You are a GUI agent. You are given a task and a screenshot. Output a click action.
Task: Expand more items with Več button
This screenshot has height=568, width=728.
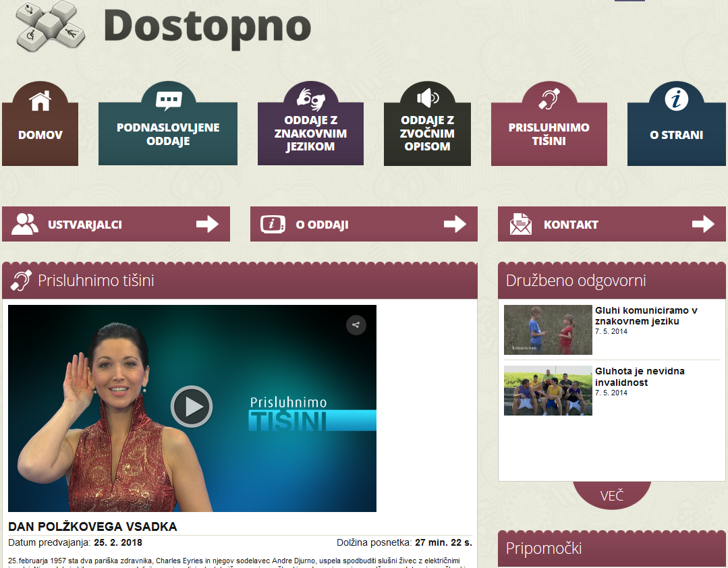click(612, 496)
